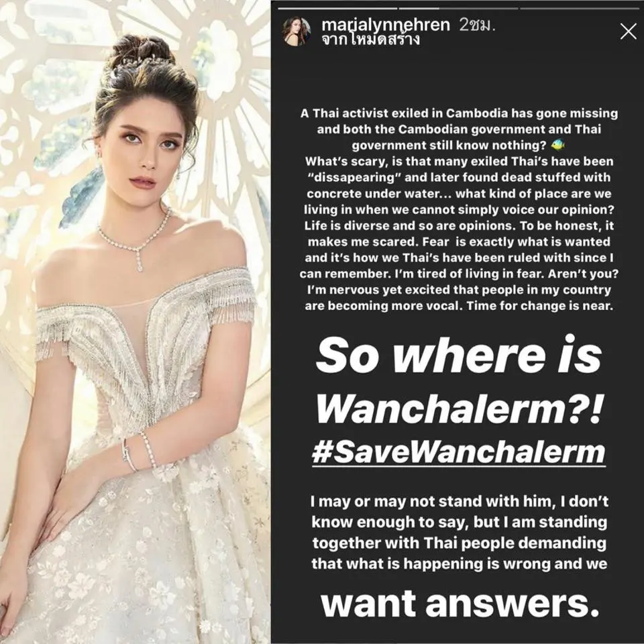
Task: Close the story with the X icon
Action: [x=628, y=32]
